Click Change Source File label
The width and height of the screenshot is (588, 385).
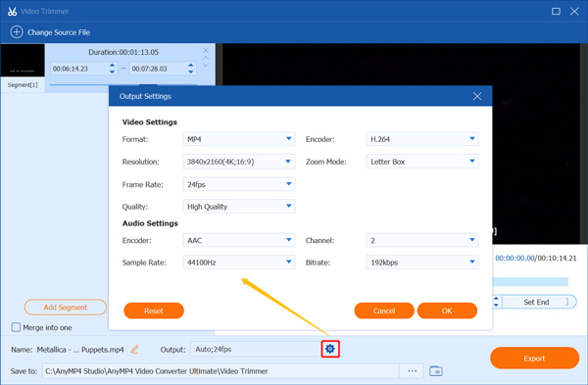[59, 32]
